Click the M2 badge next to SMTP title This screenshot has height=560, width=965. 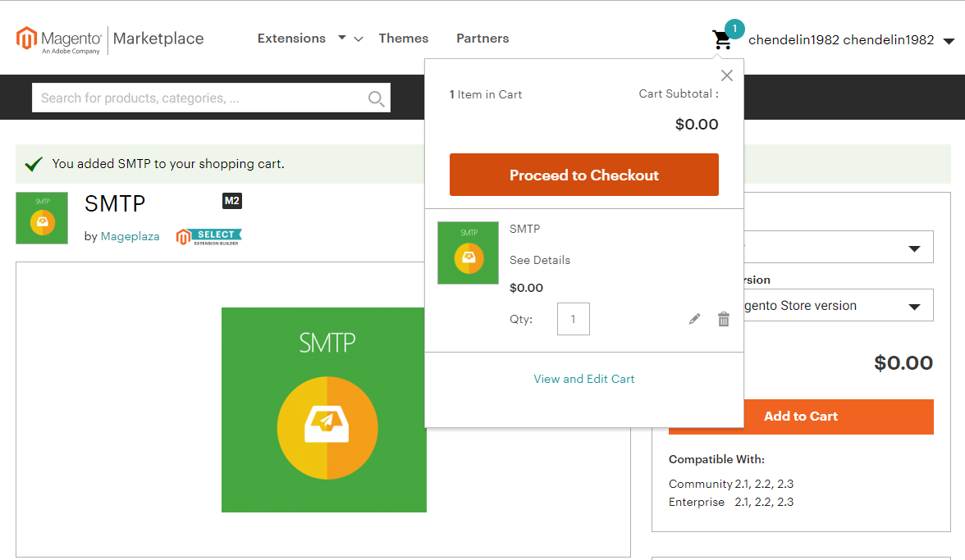point(232,201)
